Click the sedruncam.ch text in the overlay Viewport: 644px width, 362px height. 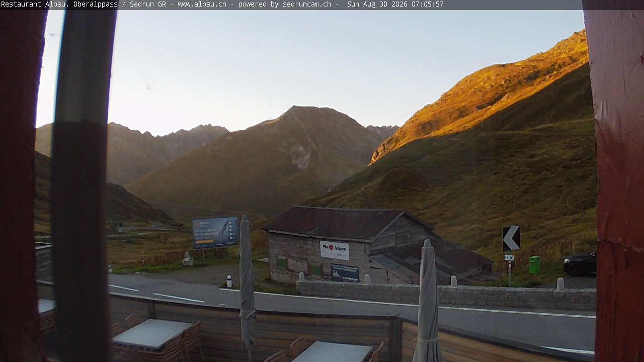pos(307,5)
